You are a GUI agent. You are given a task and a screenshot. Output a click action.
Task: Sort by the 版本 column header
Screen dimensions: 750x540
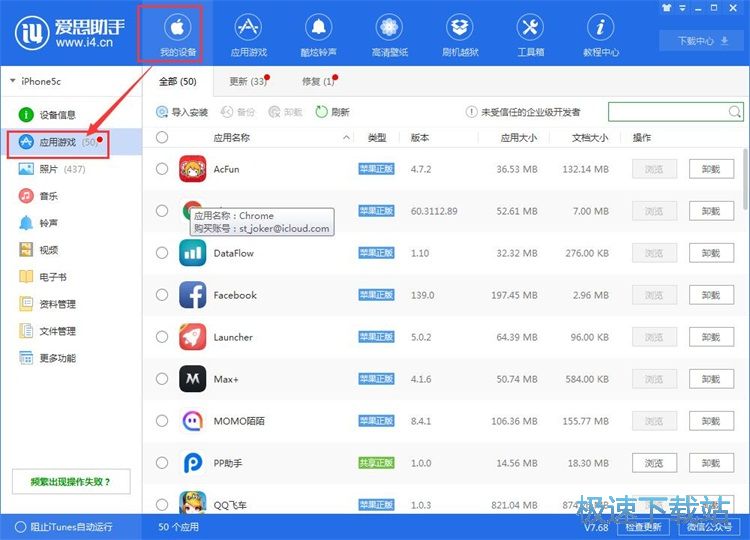point(420,138)
